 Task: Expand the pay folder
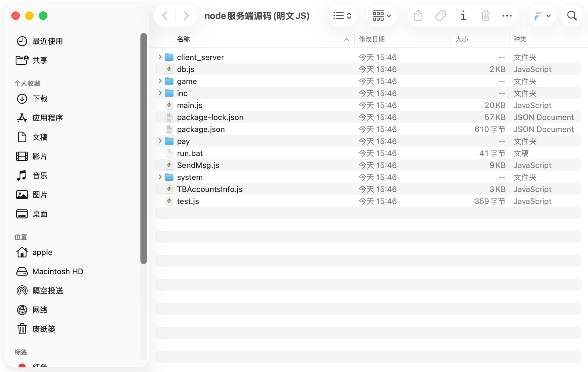160,141
